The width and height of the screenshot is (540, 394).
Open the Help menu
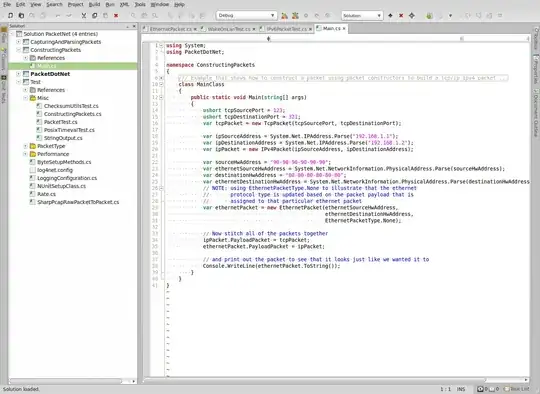[179, 4]
